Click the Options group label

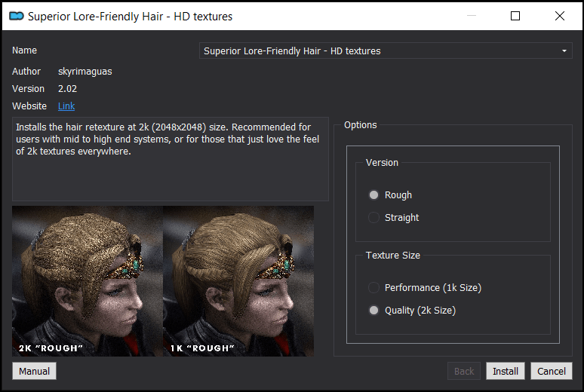coord(360,125)
